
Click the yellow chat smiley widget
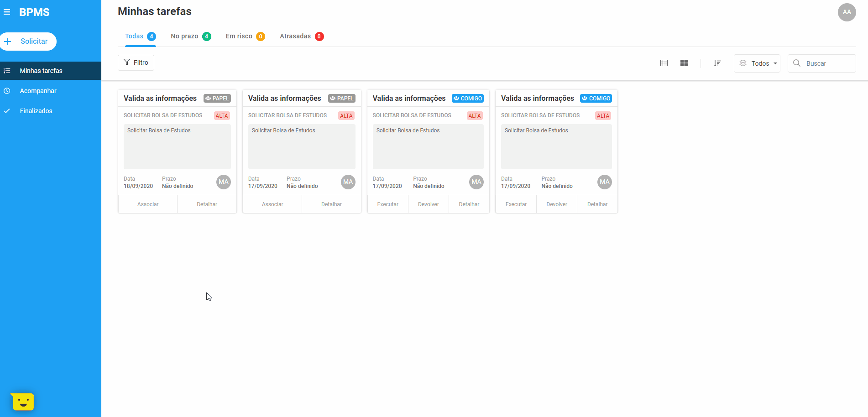pyautogui.click(x=23, y=401)
